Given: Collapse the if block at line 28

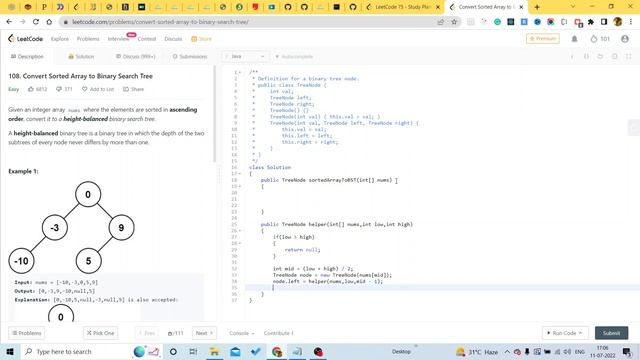Looking at the screenshot, I should tap(240, 243).
